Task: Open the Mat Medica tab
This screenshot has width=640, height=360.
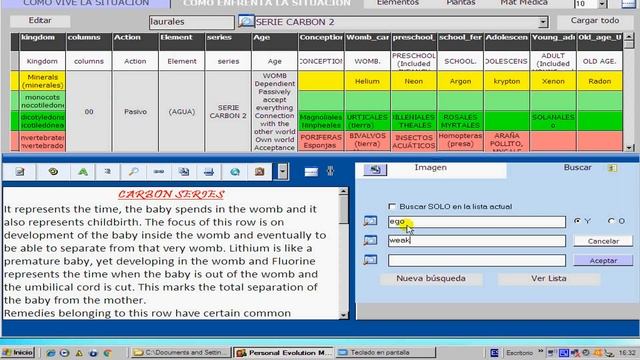Action: coord(524,3)
